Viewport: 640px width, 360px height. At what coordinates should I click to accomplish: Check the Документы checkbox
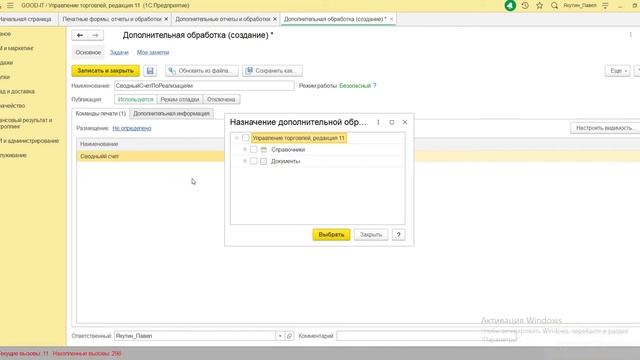pyautogui.click(x=253, y=161)
